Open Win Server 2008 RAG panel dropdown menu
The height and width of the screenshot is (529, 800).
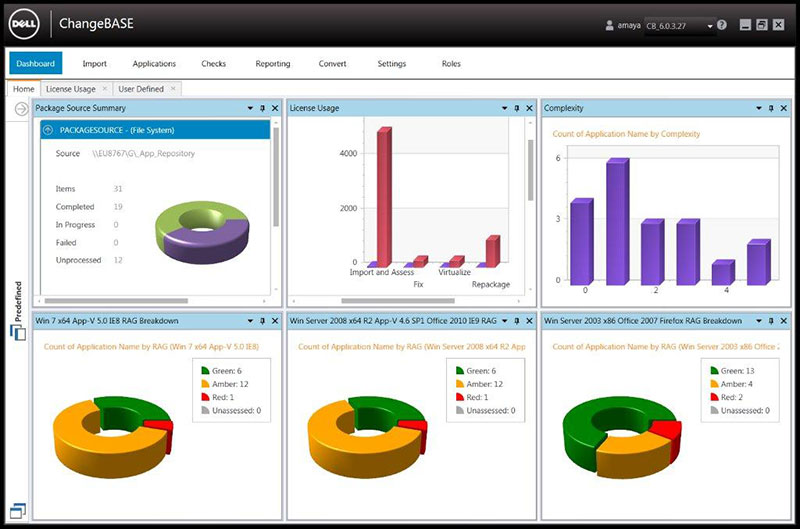[504, 321]
